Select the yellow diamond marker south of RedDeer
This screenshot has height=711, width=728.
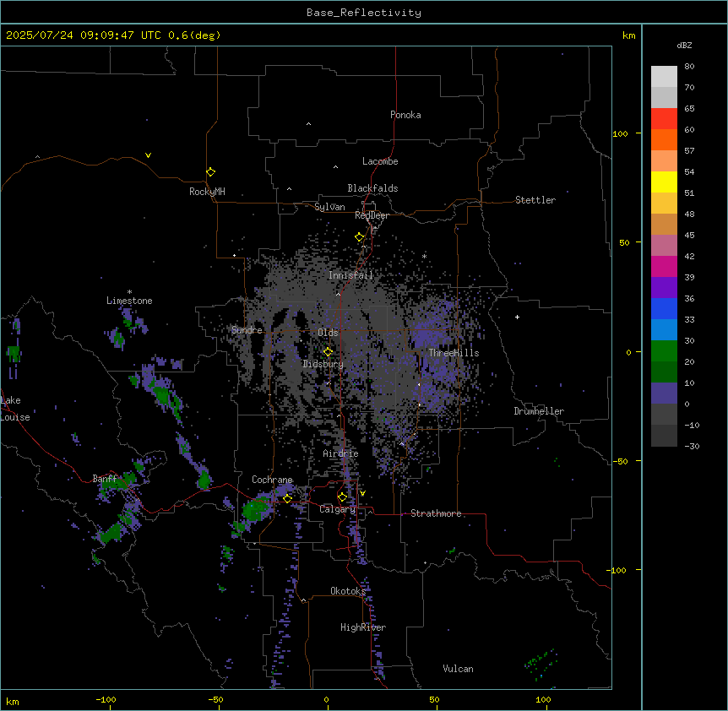(360, 237)
